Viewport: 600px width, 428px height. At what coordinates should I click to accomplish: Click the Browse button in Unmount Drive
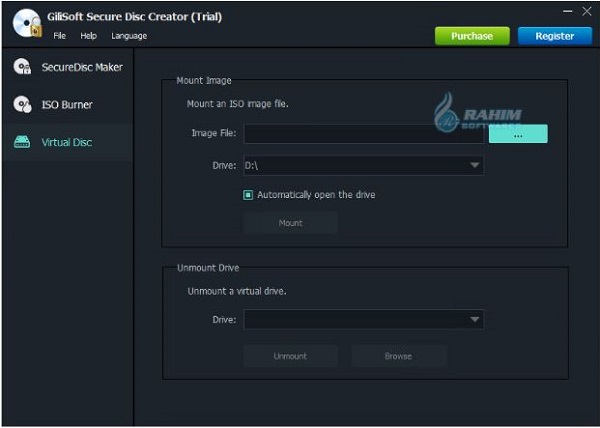tap(399, 356)
